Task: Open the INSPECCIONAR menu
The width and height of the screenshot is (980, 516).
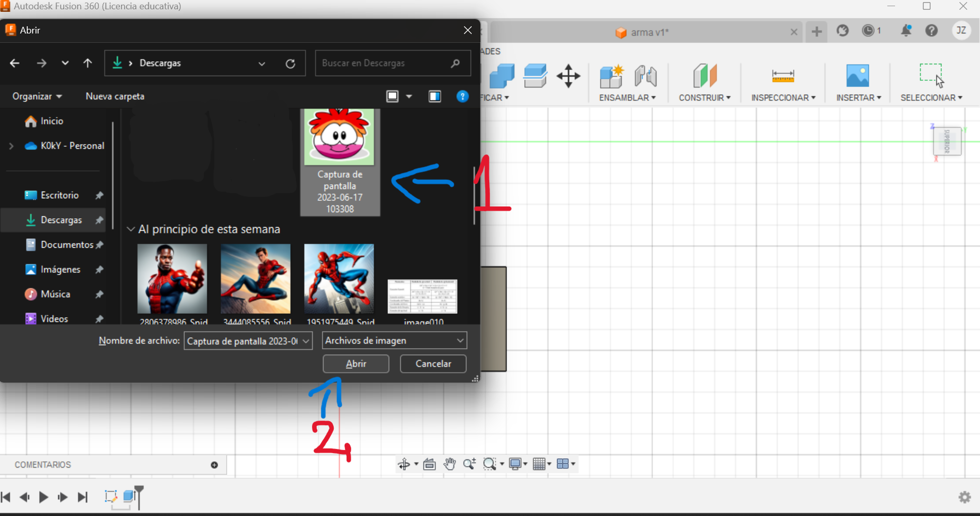Action: (x=783, y=98)
